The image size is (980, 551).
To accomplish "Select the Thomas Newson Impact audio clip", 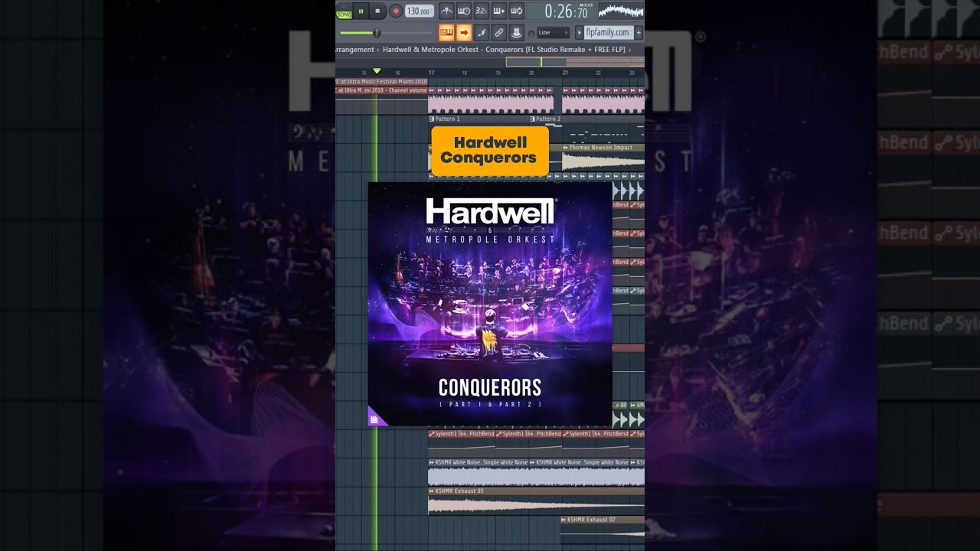I will (603, 158).
